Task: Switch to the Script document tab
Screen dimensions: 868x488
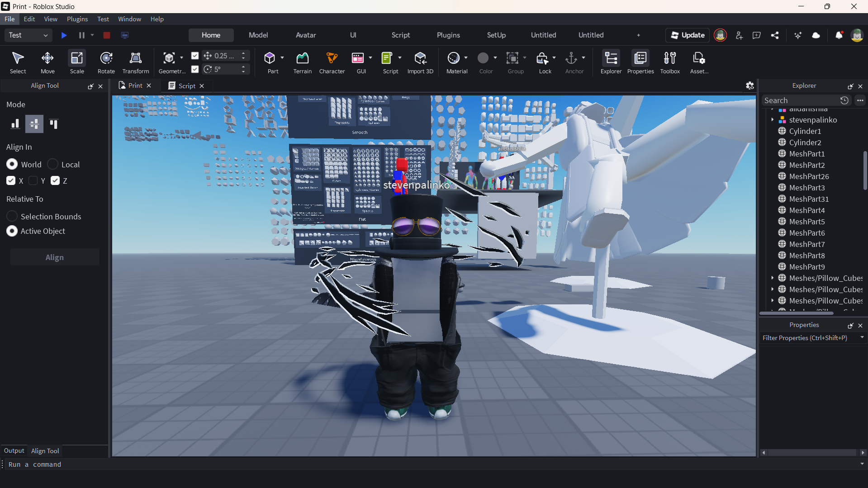Action: pyautogui.click(x=186, y=85)
